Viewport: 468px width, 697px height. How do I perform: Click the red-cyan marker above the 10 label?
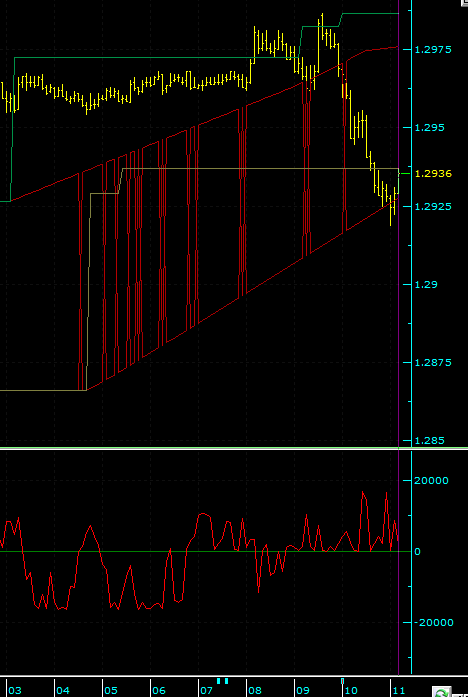click(342, 681)
